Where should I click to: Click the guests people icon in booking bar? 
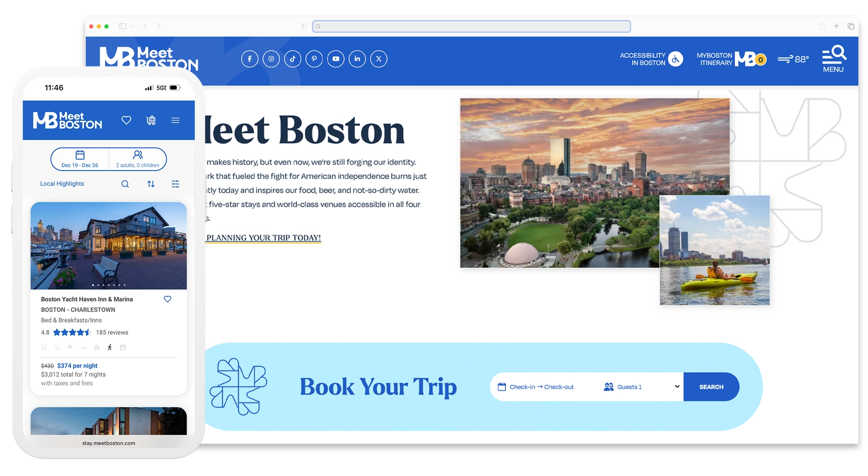click(x=609, y=387)
